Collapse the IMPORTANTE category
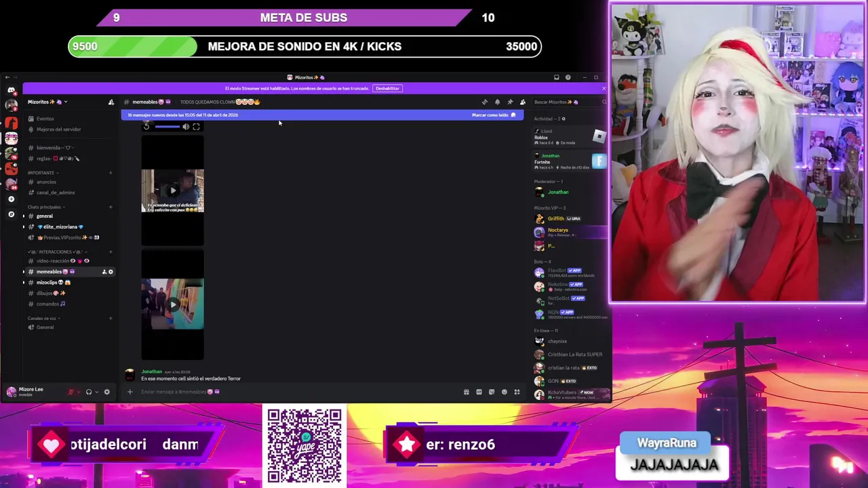The image size is (868, 488). [42, 173]
